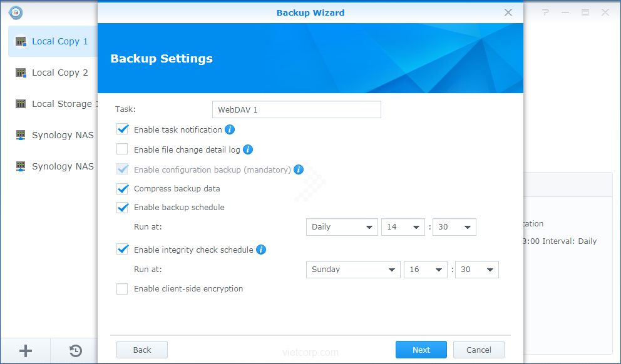Go back with the Back button

click(142, 350)
